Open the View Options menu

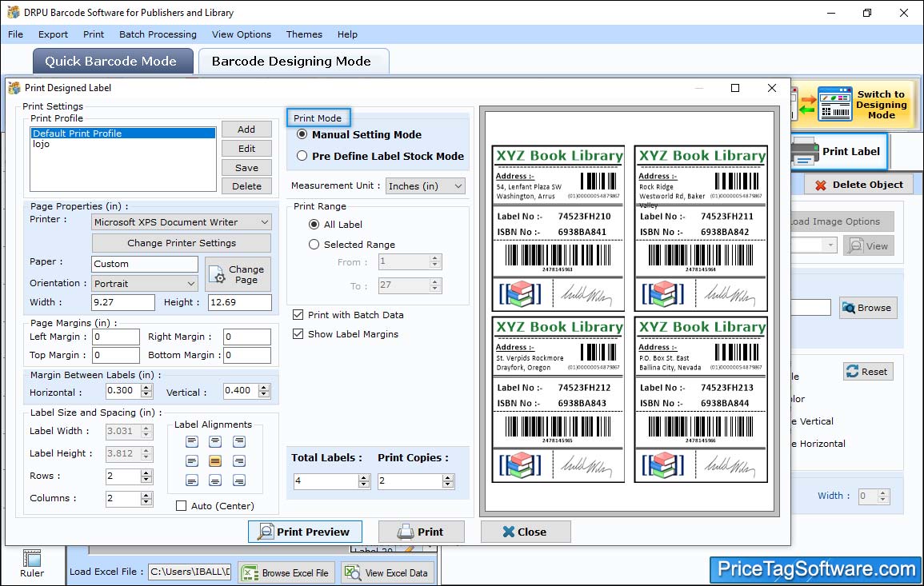click(242, 34)
